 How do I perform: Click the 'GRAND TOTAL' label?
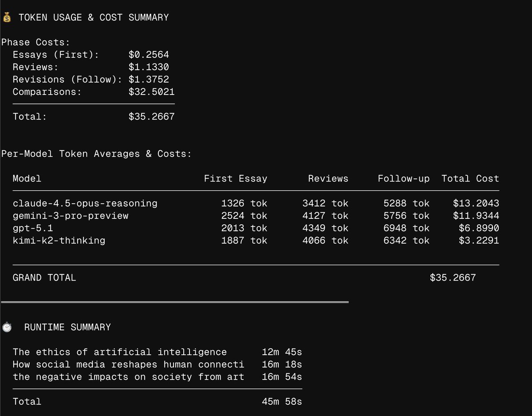(x=44, y=277)
